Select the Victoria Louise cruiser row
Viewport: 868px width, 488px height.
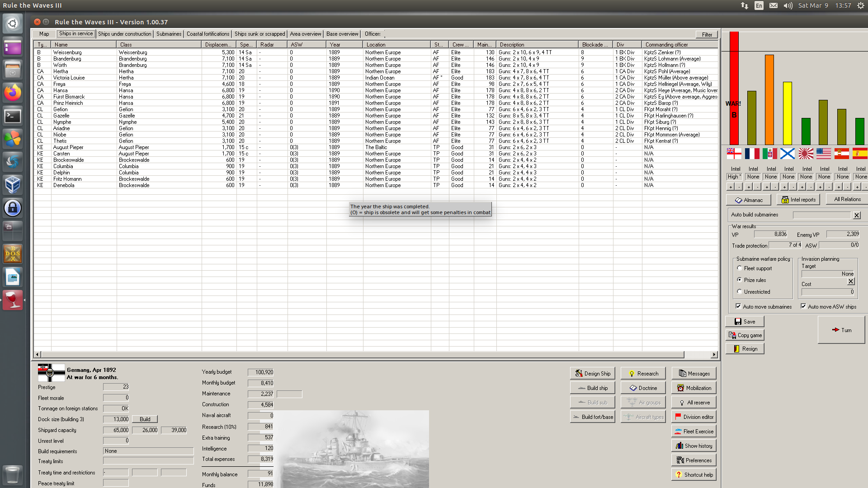[376, 78]
